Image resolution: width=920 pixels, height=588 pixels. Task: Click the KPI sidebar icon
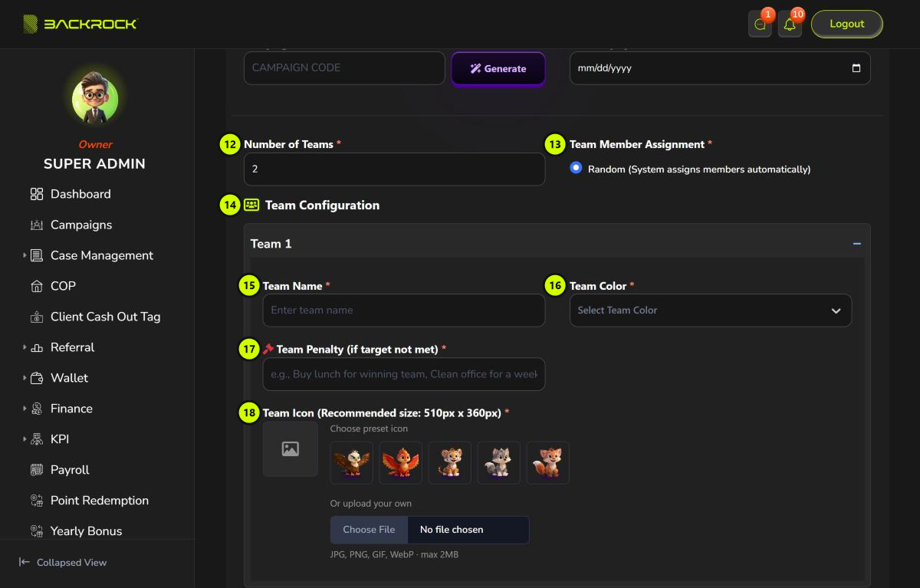pyautogui.click(x=37, y=439)
